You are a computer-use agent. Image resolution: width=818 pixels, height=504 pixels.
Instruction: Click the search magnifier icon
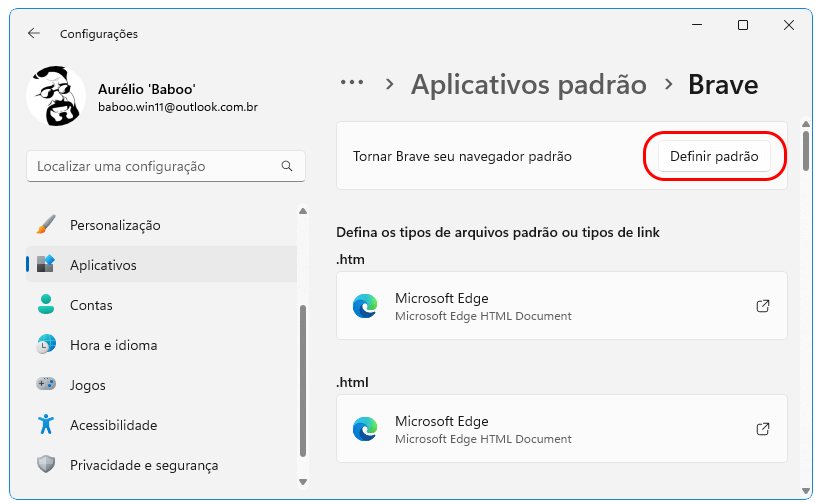(287, 166)
